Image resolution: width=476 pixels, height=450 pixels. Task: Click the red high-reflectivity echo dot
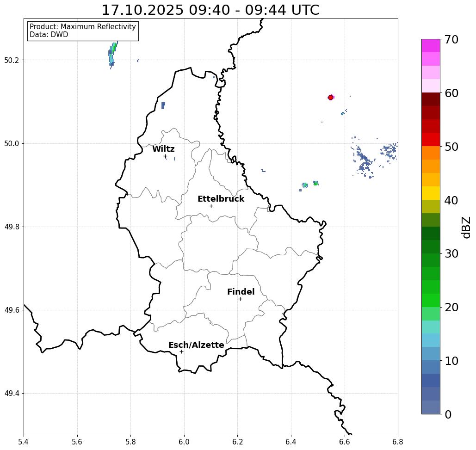[x=331, y=98]
